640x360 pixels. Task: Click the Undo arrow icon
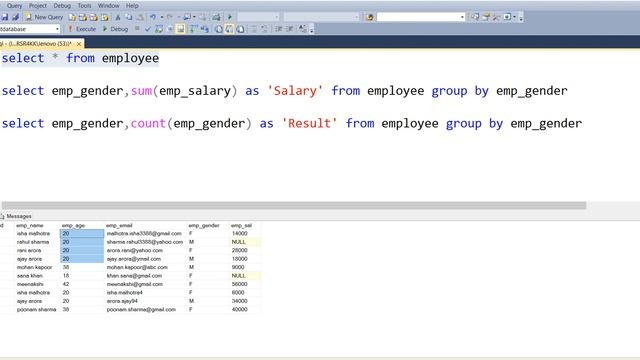pos(153,17)
